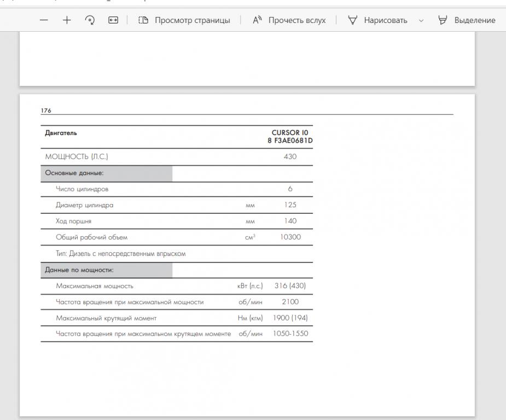The width and height of the screenshot is (506, 420).
Task: Click the fit to width icon
Action: point(113,20)
